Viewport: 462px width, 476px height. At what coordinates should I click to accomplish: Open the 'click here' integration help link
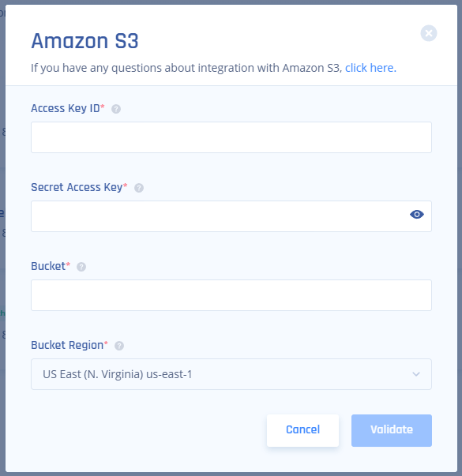[370, 68]
